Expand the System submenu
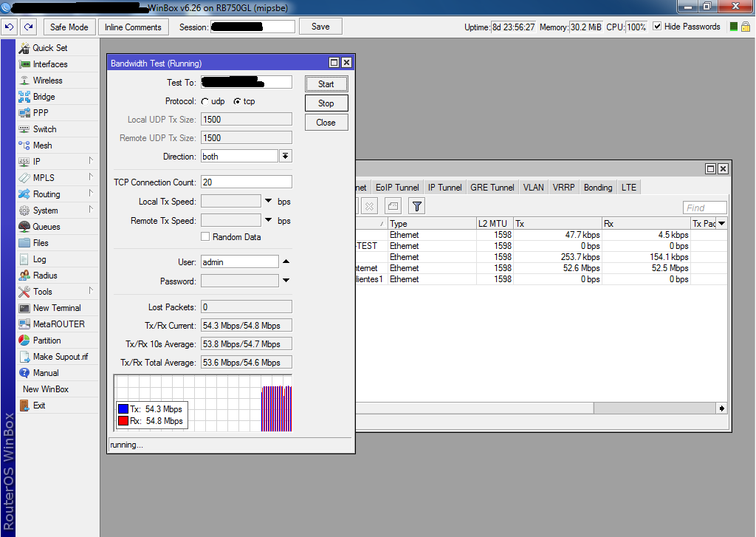 [x=91, y=210]
